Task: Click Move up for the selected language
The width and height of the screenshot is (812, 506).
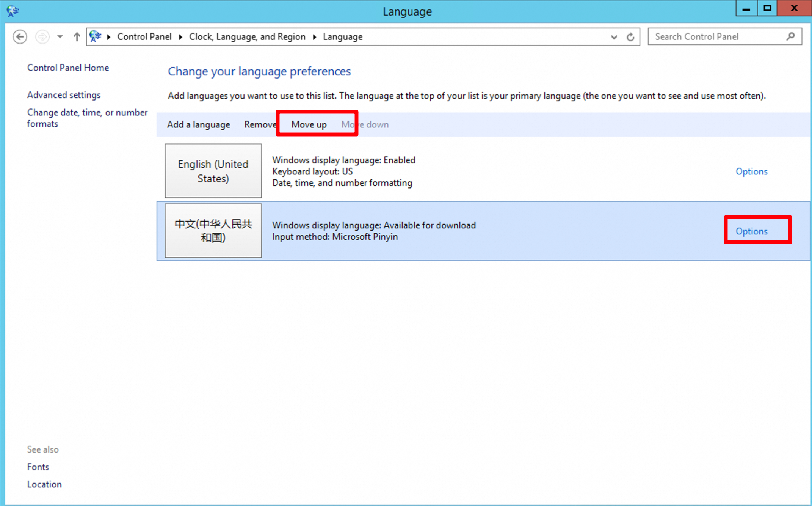Action: (x=309, y=124)
